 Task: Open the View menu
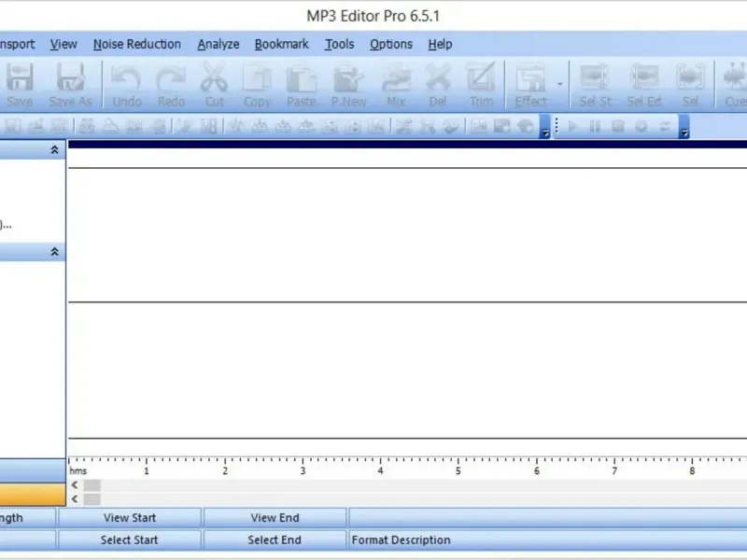[x=63, y=44]
